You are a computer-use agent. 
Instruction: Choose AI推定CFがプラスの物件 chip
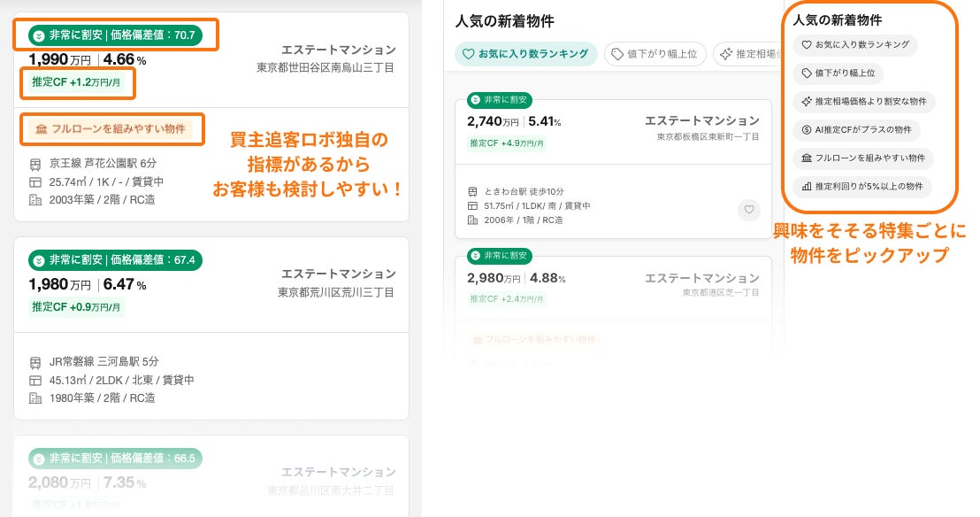click(x=856, y=130)
